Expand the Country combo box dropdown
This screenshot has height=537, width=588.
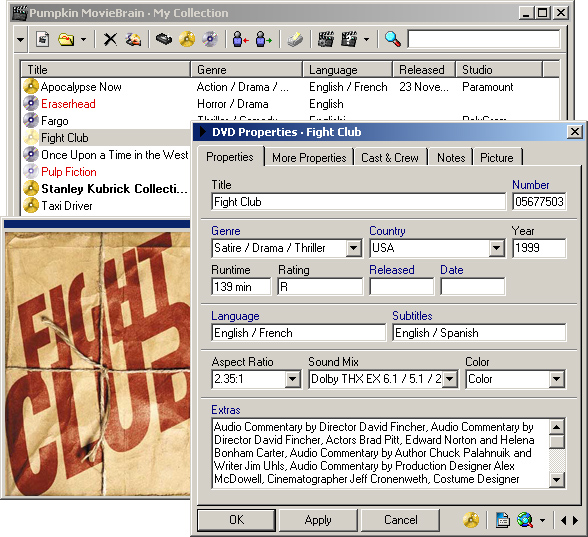click(x=496, y=248)
